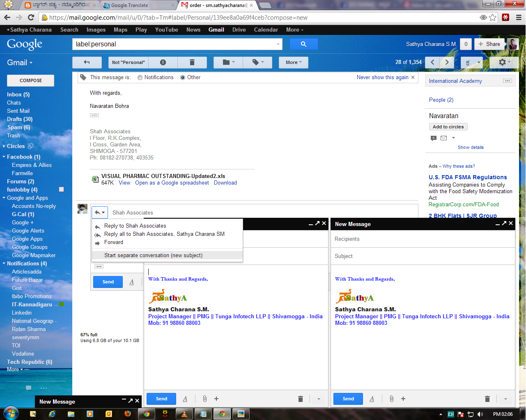The height and width of the screenshot is (420, 526).
Task: Email Navaratan using envelope icon
Action: click(x=443, y=138)
